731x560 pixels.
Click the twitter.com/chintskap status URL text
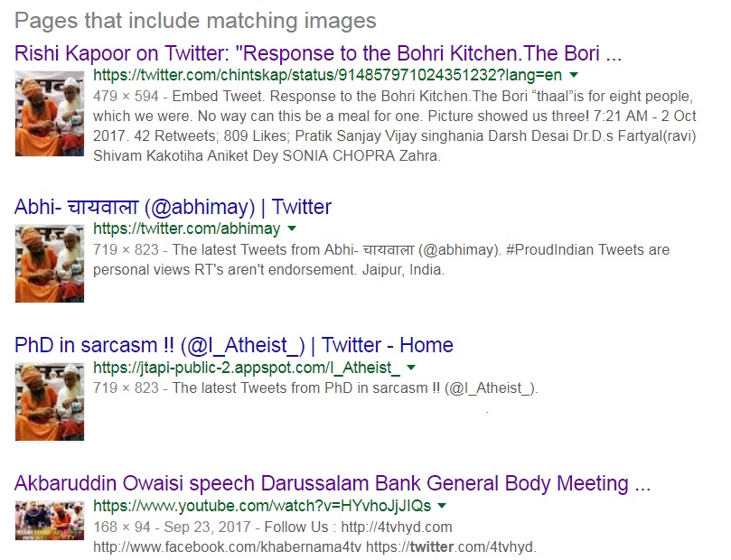pos(327,75)
